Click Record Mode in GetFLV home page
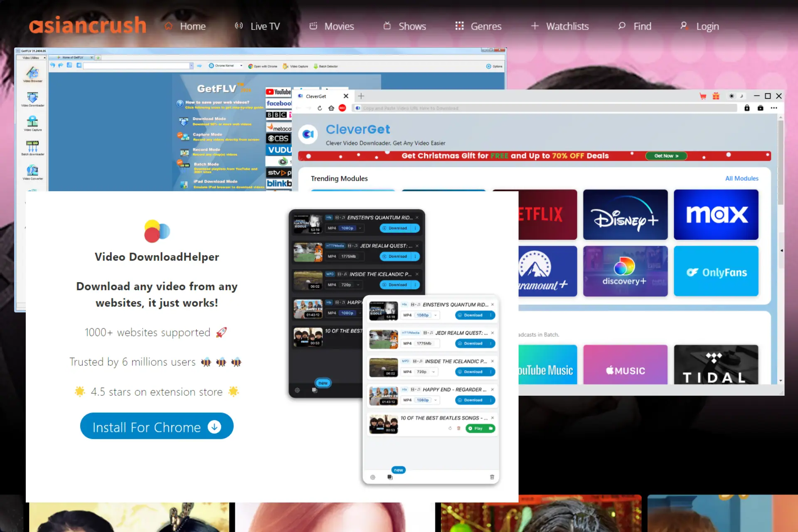This screenshot has height=532, width=798. pos(206,150)
